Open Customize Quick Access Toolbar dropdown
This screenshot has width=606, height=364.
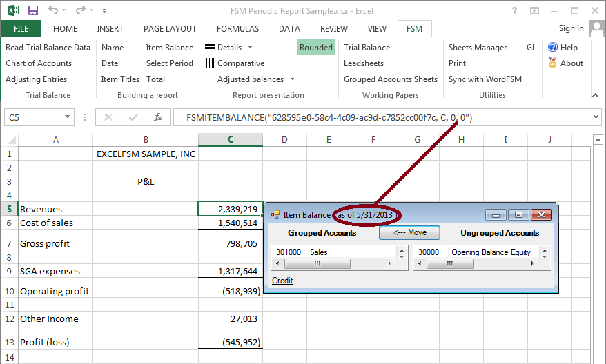(104, 11)
